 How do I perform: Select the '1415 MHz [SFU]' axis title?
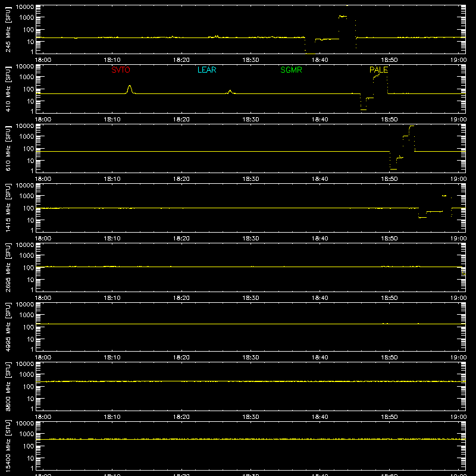pos(8,208)
